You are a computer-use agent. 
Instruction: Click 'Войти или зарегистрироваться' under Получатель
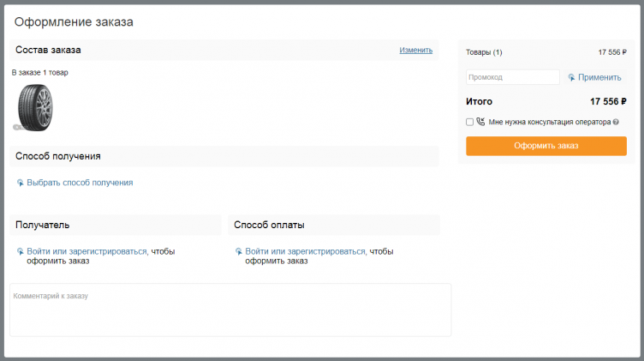pyautogui.click(x=87, y=251)
